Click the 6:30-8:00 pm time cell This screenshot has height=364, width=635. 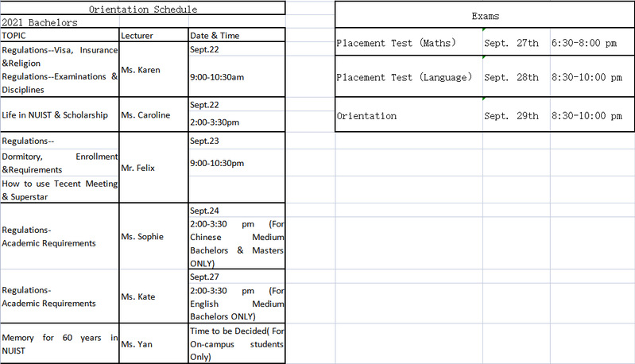(x=592, y=43)
